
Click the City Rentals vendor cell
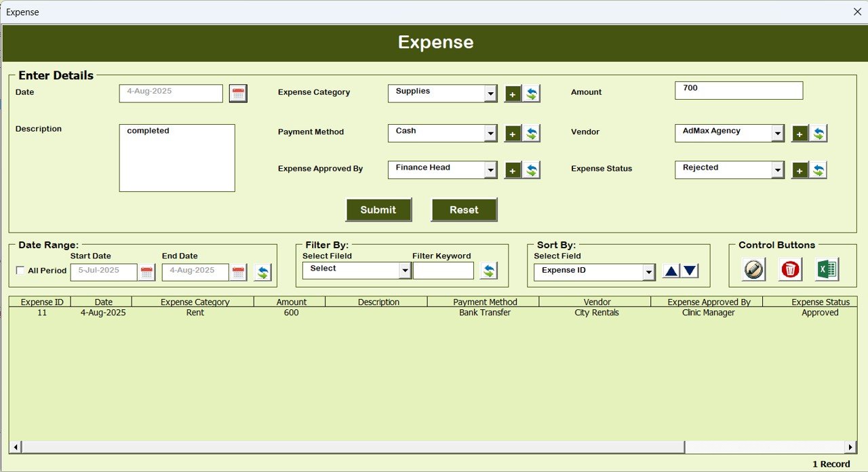click(x=597, y=313)
